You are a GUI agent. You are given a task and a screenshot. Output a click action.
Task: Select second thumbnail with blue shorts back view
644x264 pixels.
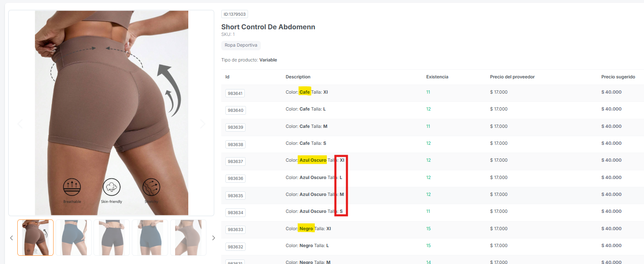click(74, 238)
